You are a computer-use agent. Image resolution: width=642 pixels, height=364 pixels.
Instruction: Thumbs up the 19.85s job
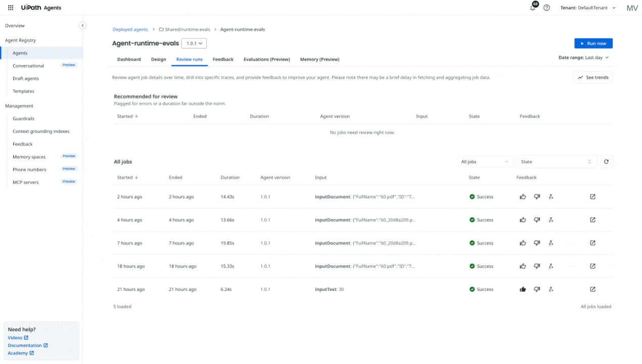pyautogui.click(x=523, y=243)
